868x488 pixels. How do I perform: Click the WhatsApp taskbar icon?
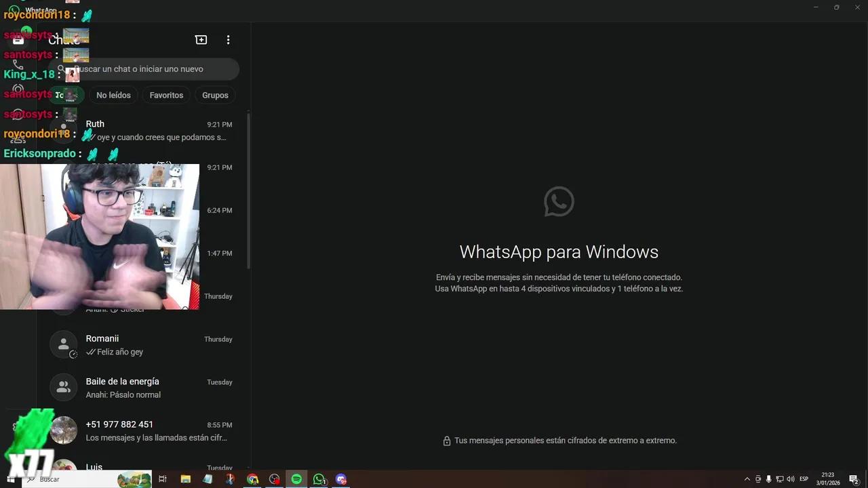click(x=319, y=479)
